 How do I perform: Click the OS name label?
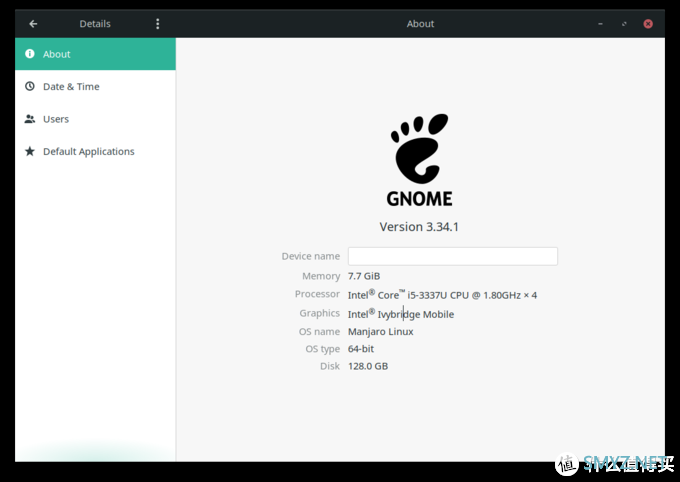click(x=319, y=331)
